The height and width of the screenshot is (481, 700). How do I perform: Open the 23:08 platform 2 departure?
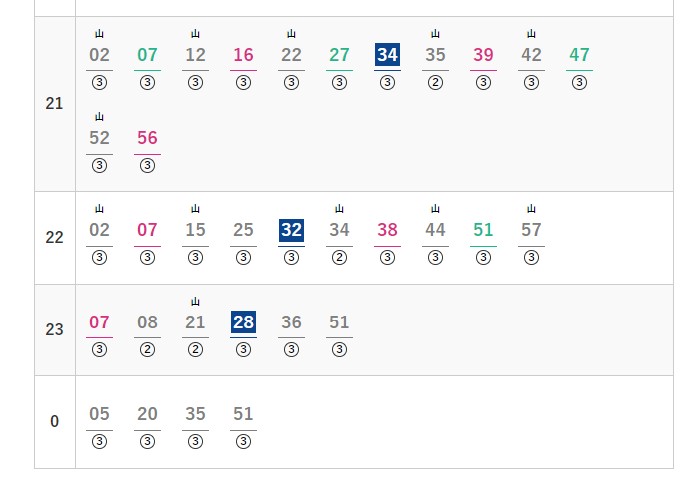click(147, 322)
